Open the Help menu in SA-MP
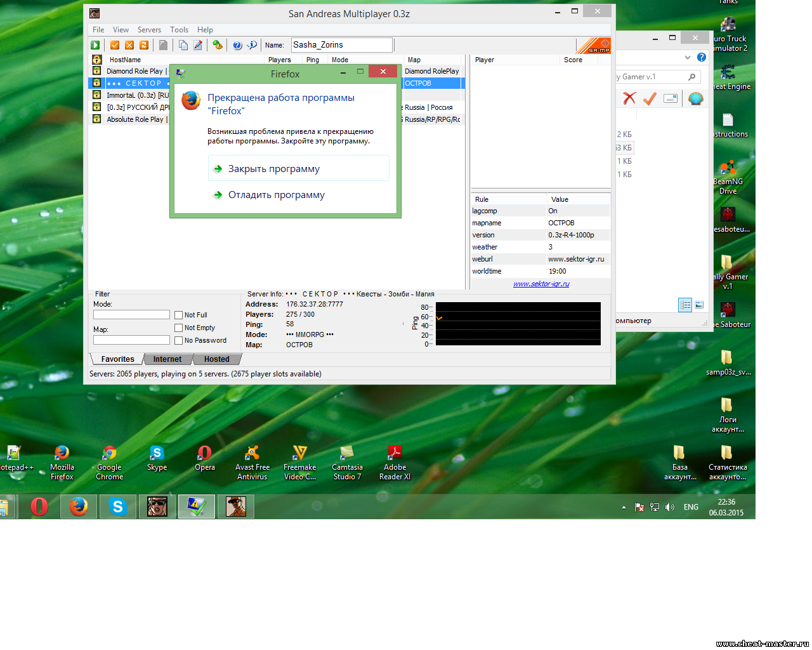This screenshot has width=812, height=650. click(x=205, y=30)
